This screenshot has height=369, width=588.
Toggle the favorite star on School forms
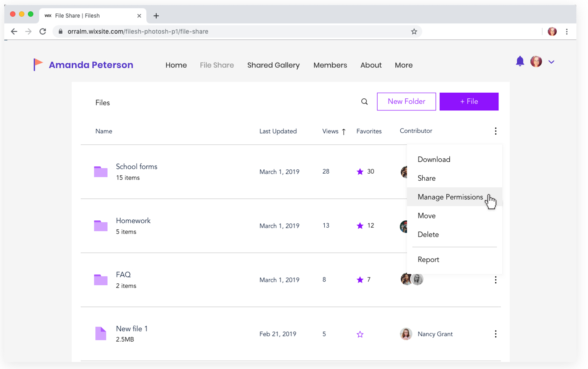pyautogui.click(x=360, y=172)
